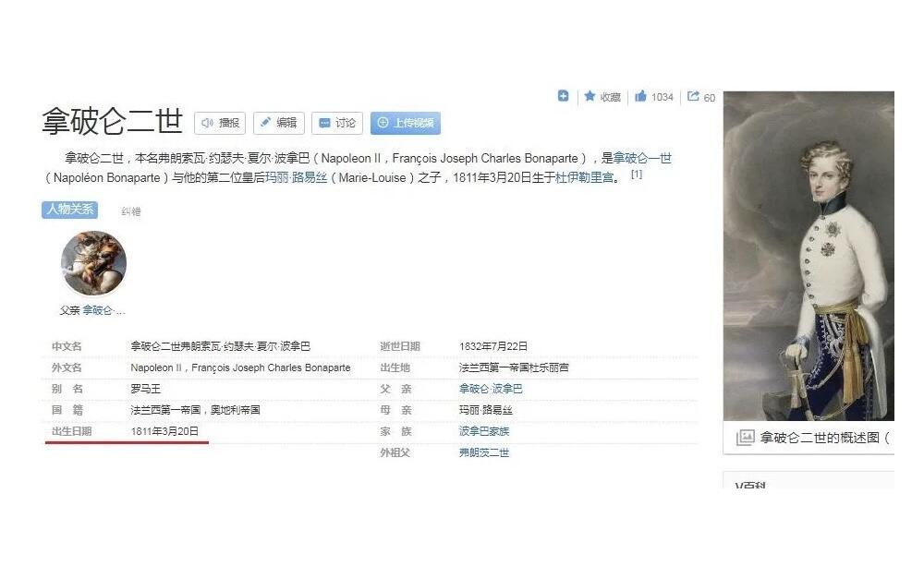Screen dimensions: 924x578
Task: Click the 收藏 star favorite icon
Action: click(590, 96)
